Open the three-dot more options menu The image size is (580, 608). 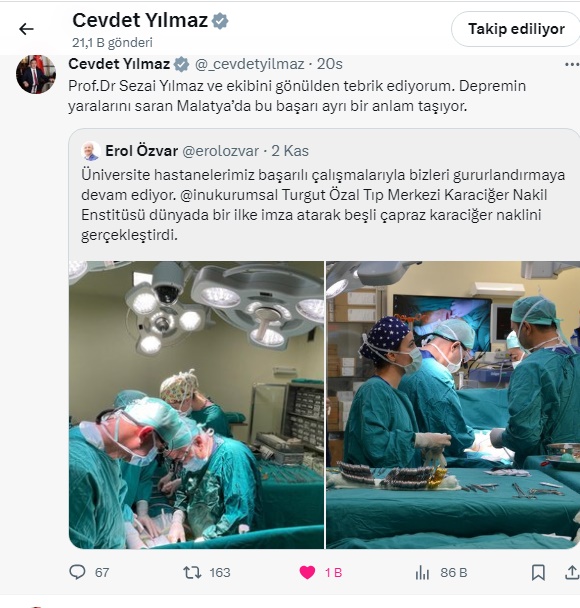tap(572, 64)
